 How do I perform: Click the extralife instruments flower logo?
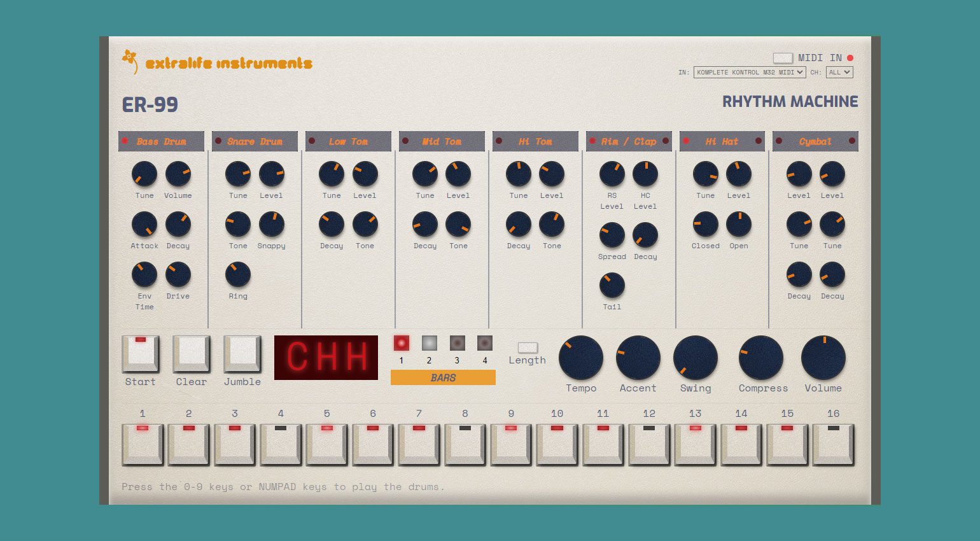click(x=130, y=61)
